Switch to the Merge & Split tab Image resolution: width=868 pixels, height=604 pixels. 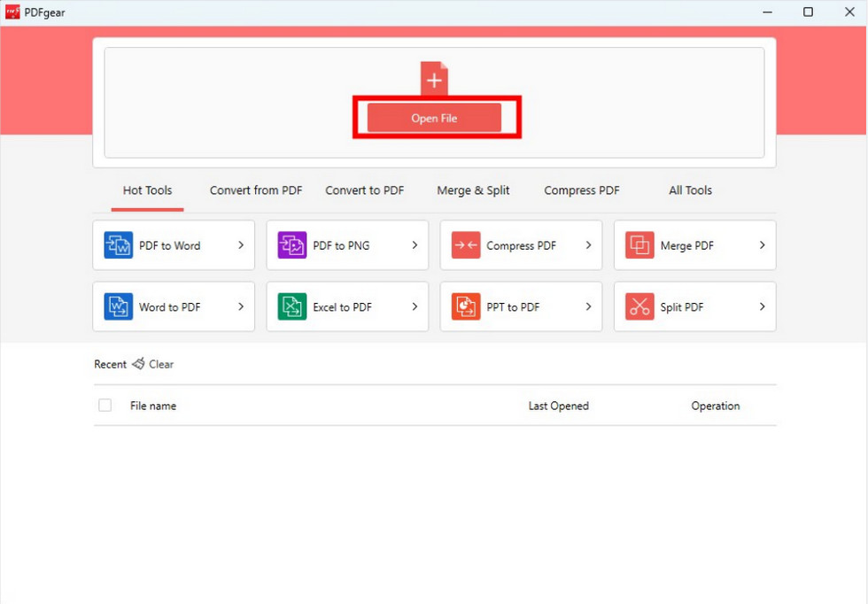[x=473, y=190]
